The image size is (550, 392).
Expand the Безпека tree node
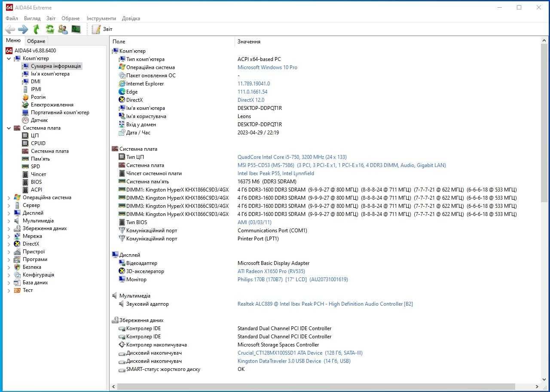[9, 267]
